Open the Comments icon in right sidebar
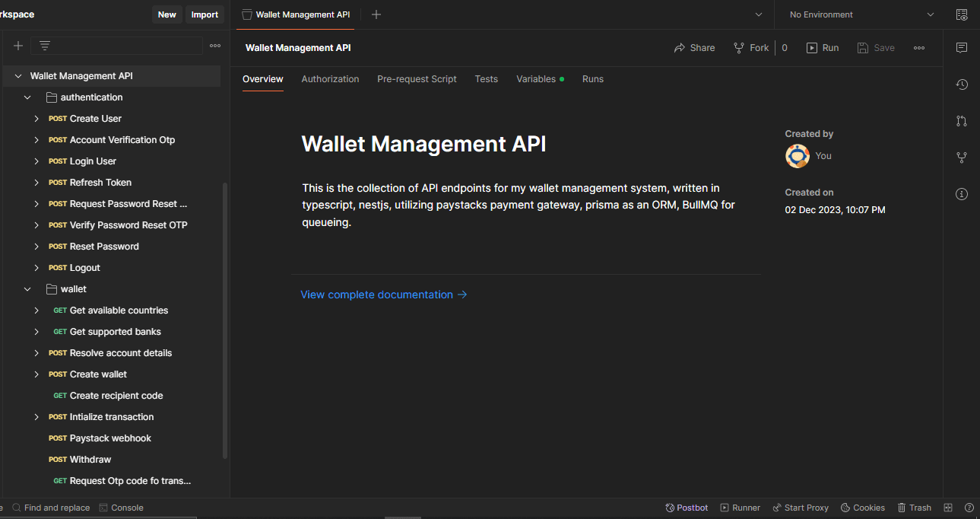This screenshot has width=980, height=519. (x=962, y=48)
